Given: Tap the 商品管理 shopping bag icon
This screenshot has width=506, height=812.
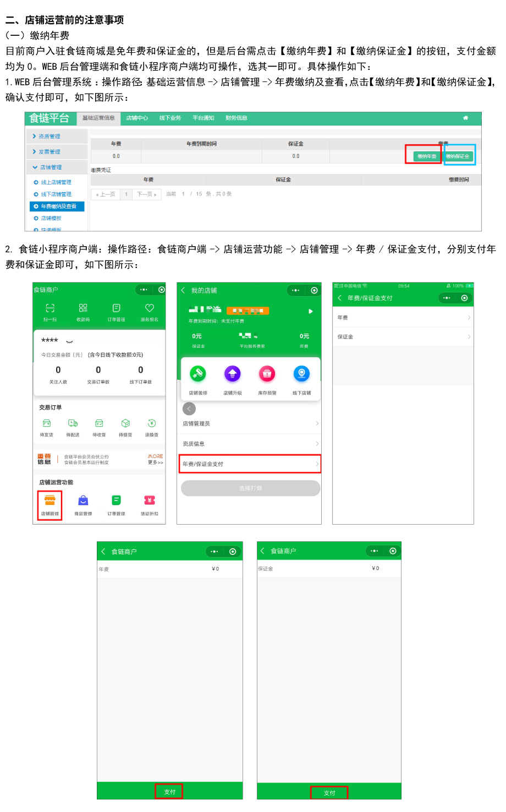Looking at the screenshot, I should [83, 500].
